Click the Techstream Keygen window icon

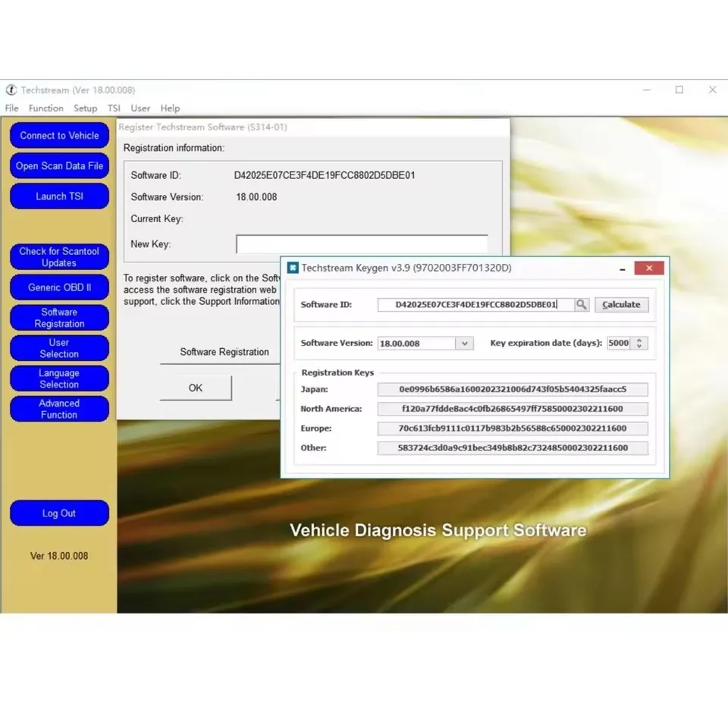click(293, 268)
